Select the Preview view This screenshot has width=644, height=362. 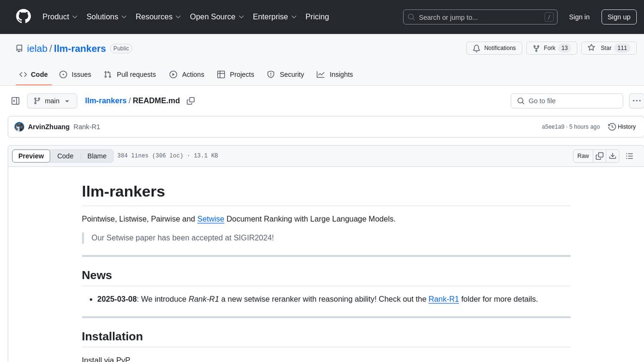(31, 156)
